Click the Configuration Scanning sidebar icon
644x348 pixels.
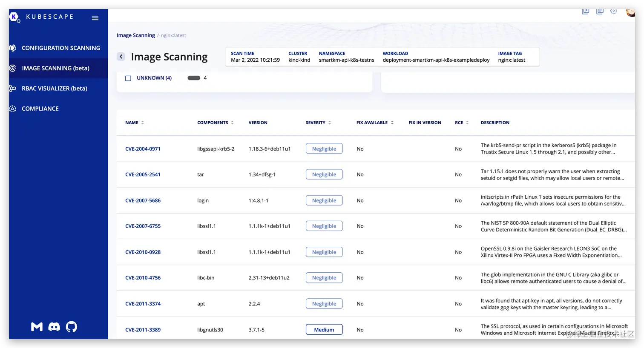click(13, 48)
